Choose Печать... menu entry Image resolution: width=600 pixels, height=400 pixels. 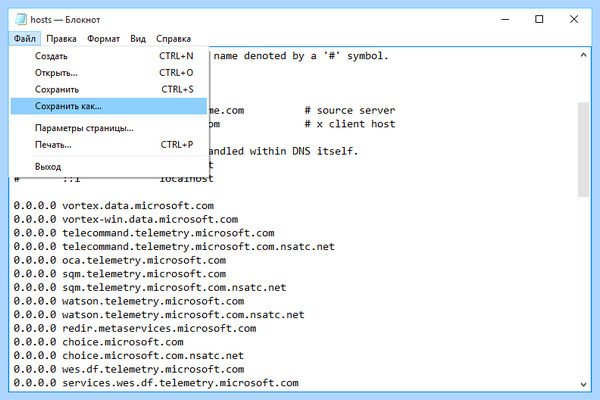pyautogui.click(x=109, y=145)
